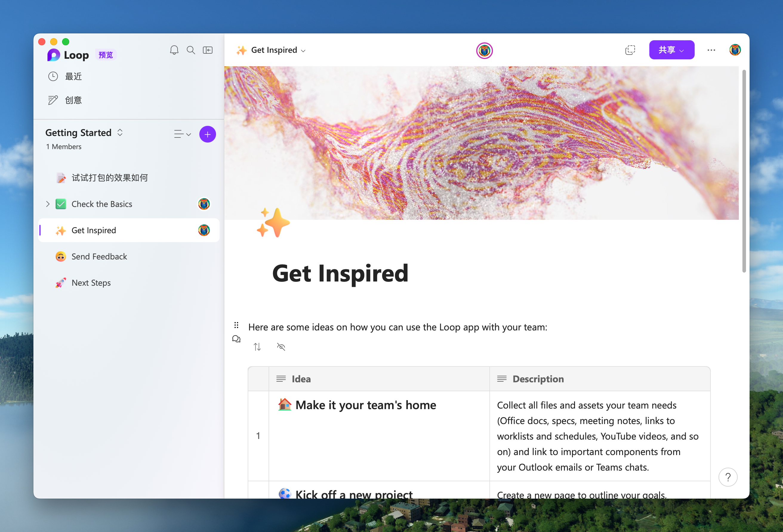The width and height of the screenshot is (783, 532).
Task: Toggle hidden fields eye icon
Action: (281, 347)
